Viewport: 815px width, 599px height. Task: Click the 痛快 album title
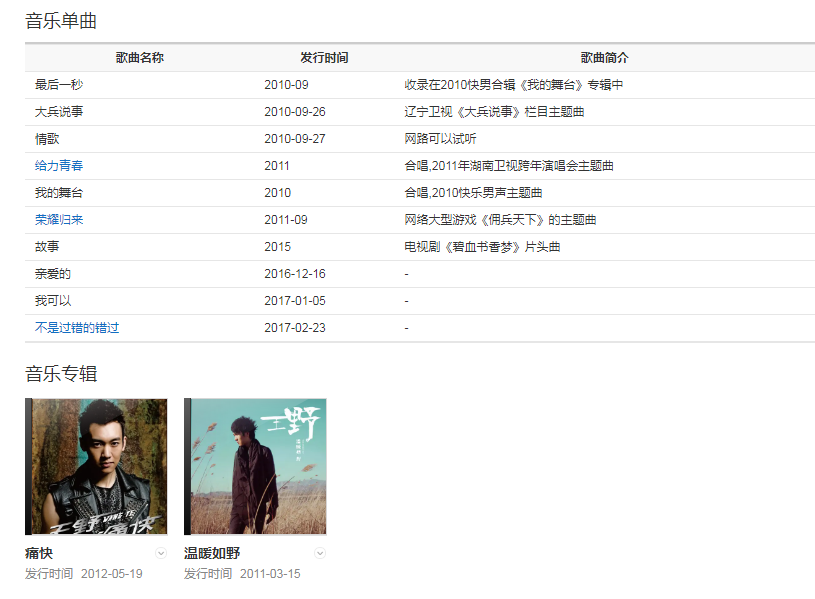39,553
